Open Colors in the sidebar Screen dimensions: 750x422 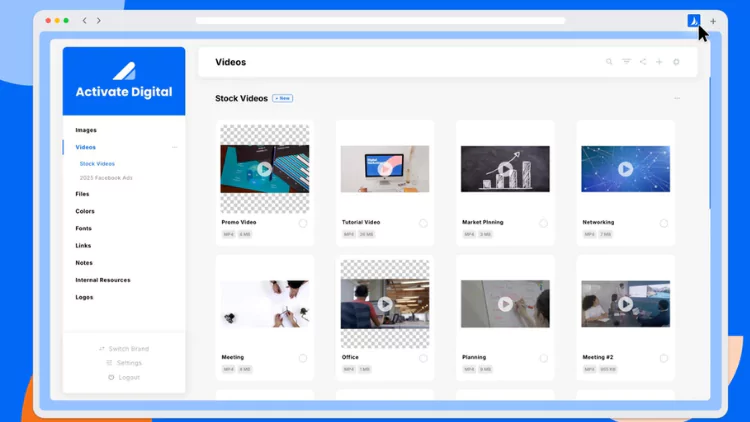click(85, 211)
